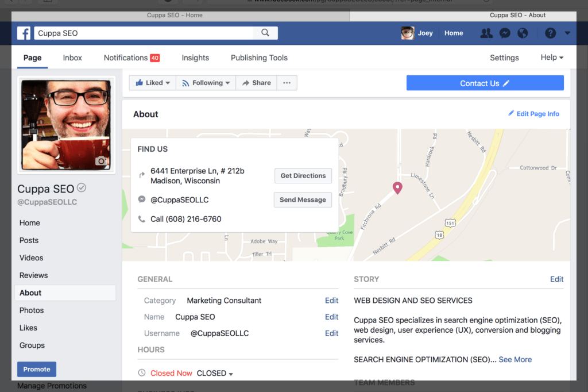Open Photos in left sidebar
Screen dimensions: 588x392
(x=32, y=310)
